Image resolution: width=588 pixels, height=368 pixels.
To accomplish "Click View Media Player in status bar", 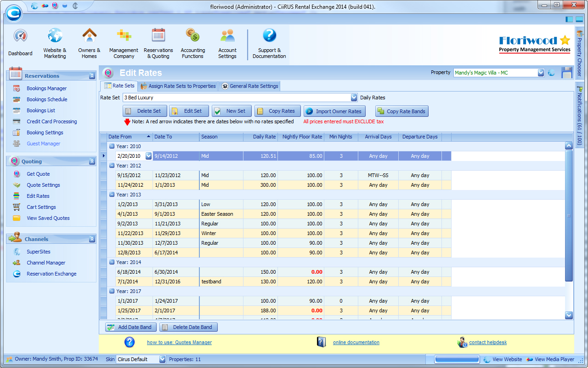I will pos(550,359).
